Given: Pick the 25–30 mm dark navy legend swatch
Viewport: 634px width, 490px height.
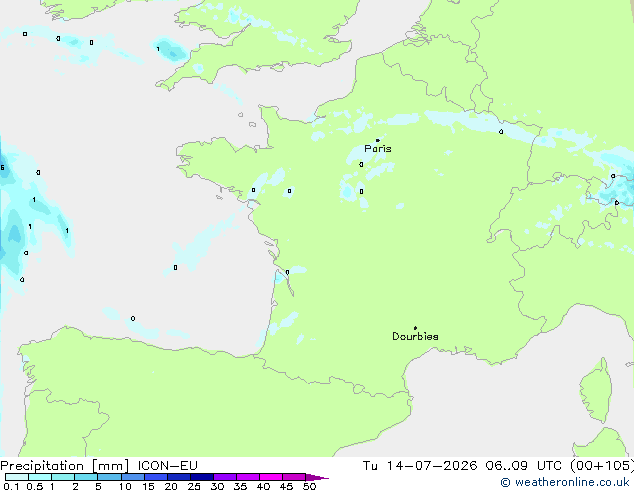Looking at the screenshot, I should click(x=202, y=477).
